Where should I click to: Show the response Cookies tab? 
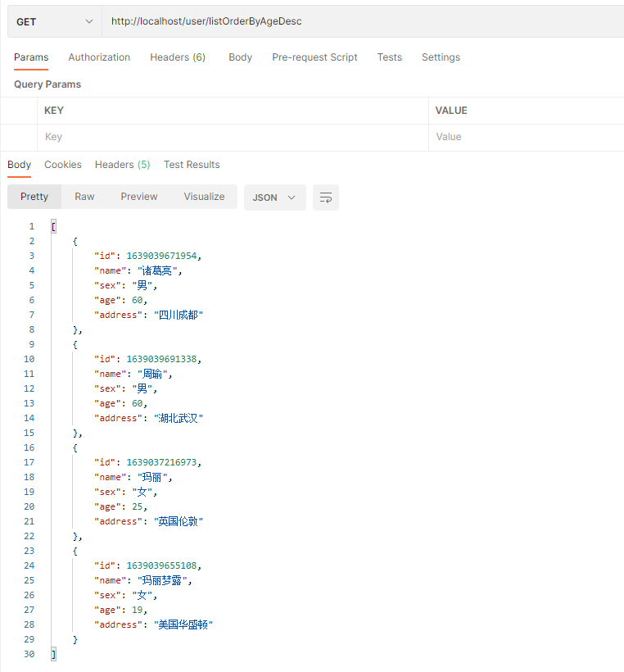[x=63, y=165]
